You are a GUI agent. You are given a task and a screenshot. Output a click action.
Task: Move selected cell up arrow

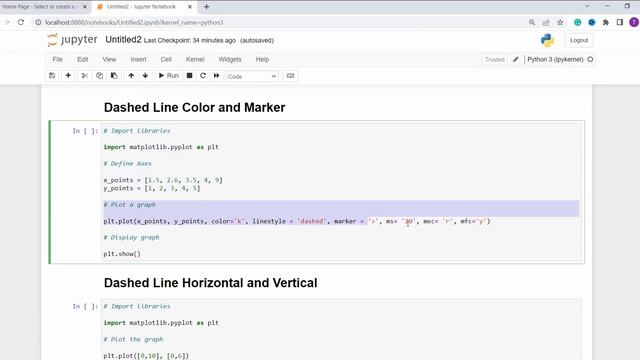tap(131, 76)
